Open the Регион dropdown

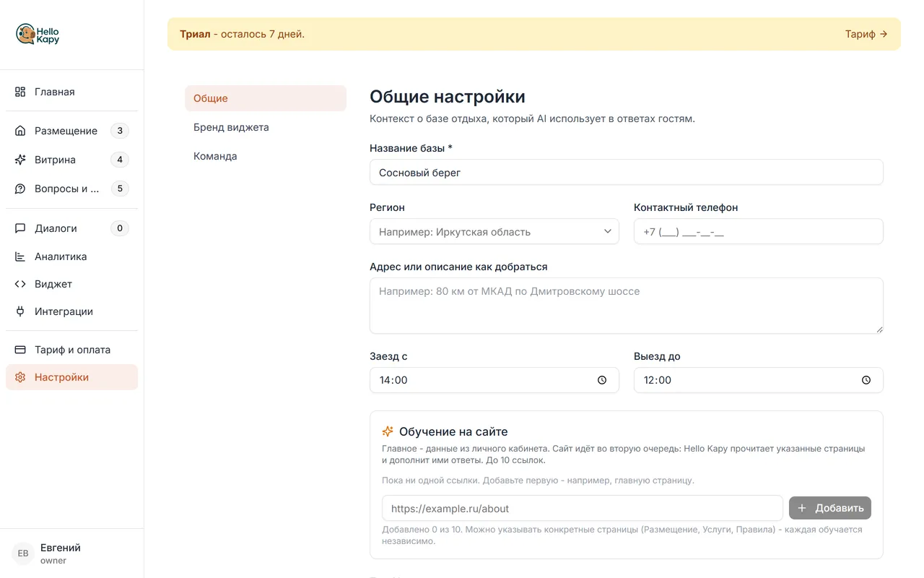click(494, 231)
